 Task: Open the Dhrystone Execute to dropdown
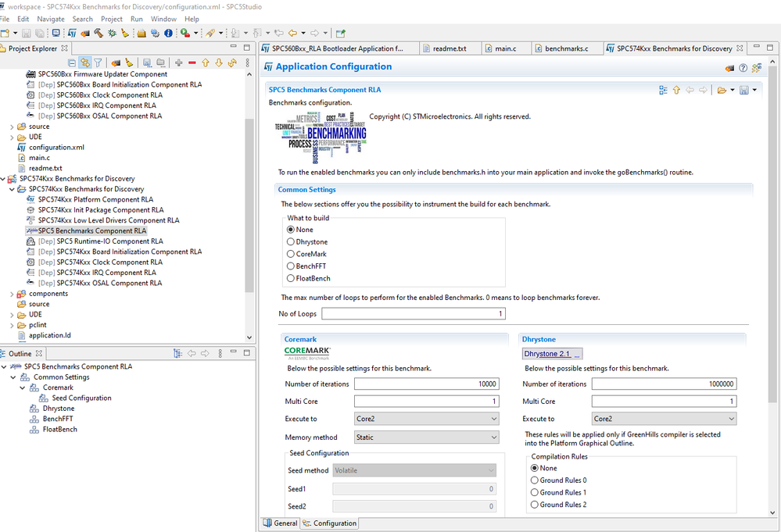tap(665, 419)
